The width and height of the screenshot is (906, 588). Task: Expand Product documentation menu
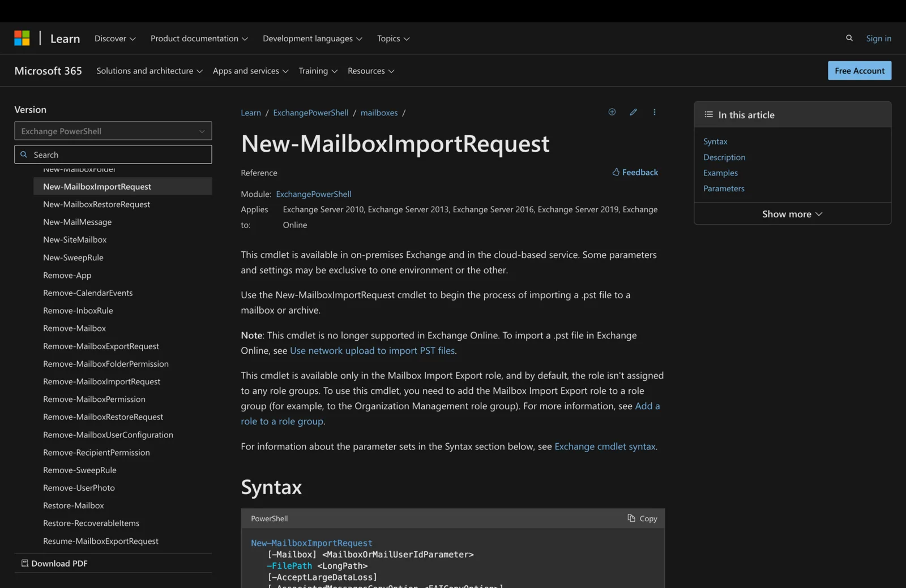(x=199, y=38)
